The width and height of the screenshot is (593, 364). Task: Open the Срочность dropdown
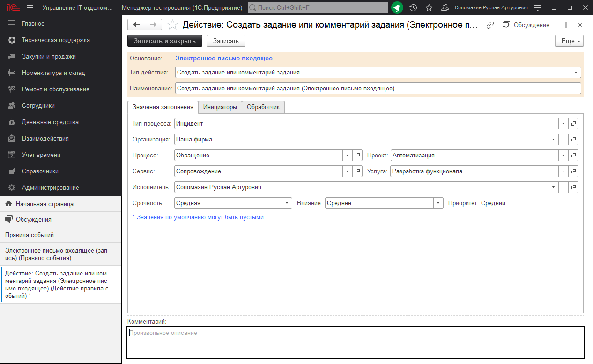287,203
